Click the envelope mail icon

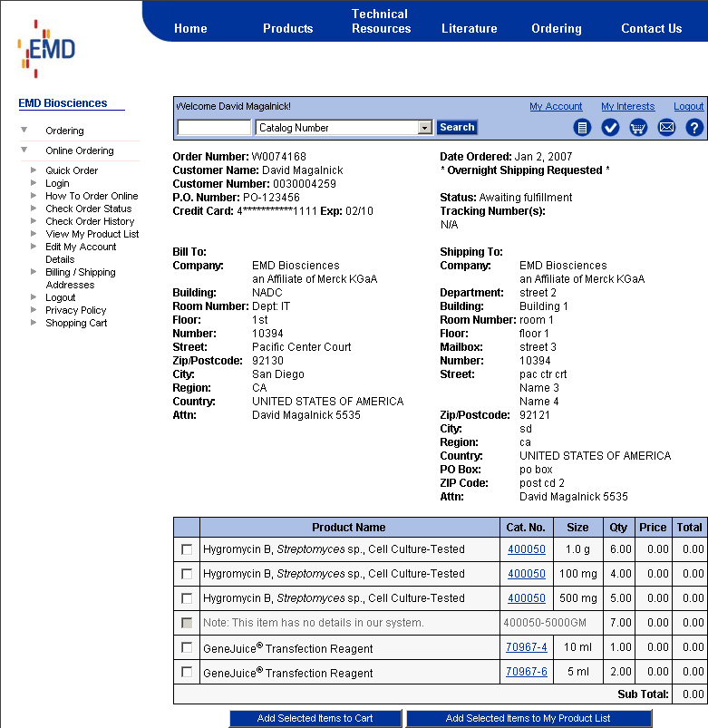(666, 128)
